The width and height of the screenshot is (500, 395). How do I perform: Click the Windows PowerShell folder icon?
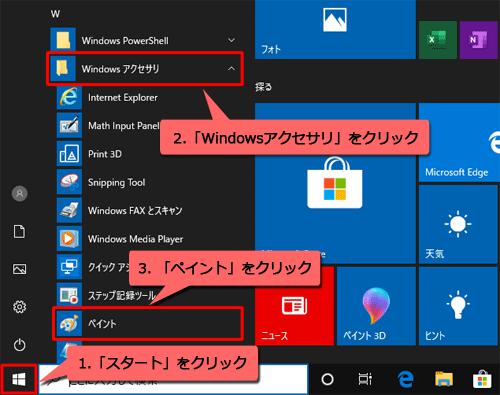coord(63,40)
